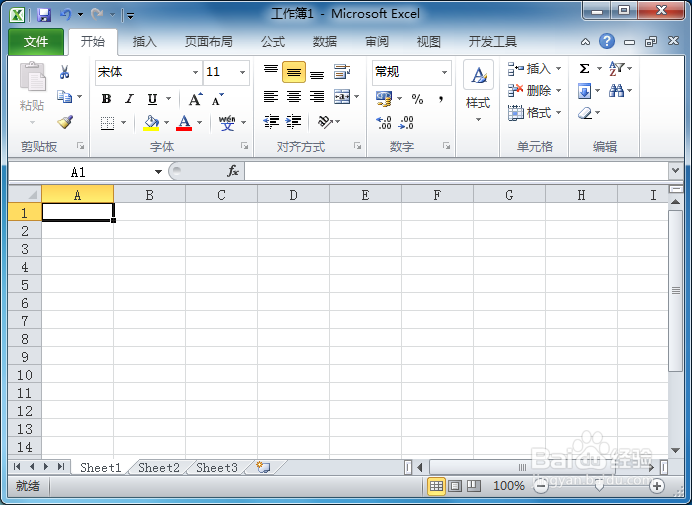The image size is (692, 505).
Task: Toggle Italic formatting
Action: pyautogui.click(x=129, y=99)
